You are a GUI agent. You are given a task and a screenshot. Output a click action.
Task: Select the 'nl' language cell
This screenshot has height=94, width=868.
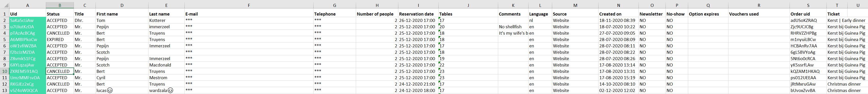[x=540, y=21]
